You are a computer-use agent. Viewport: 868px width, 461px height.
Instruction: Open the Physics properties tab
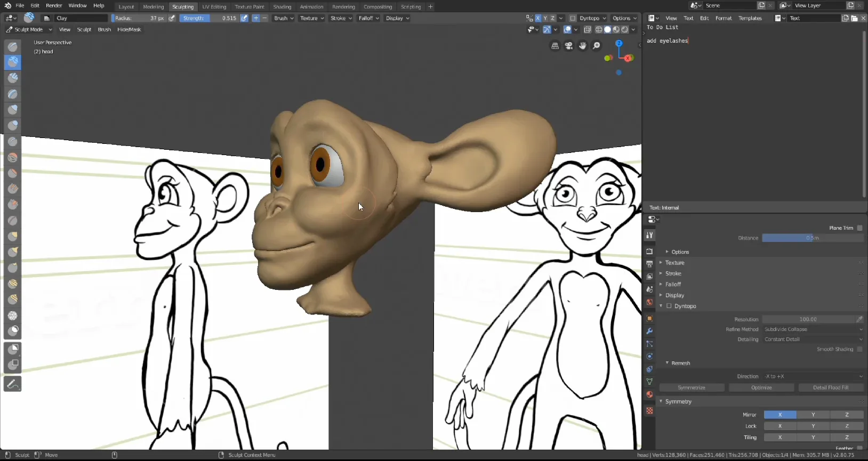649,357
